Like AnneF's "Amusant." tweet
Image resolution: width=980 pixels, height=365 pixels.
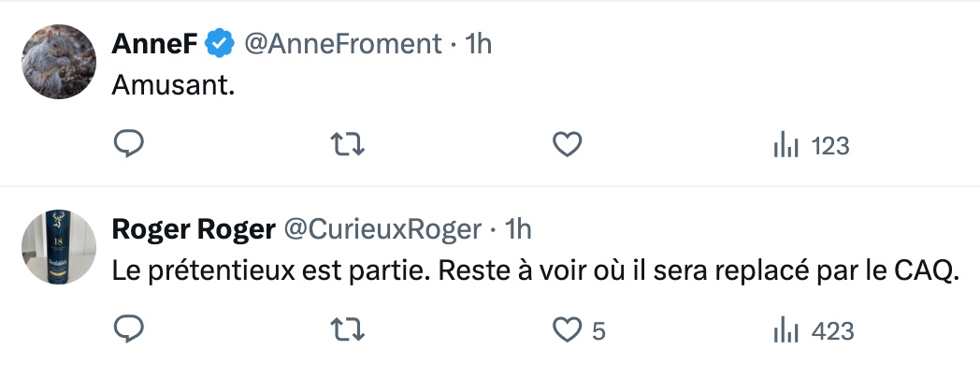click(568, 144)
